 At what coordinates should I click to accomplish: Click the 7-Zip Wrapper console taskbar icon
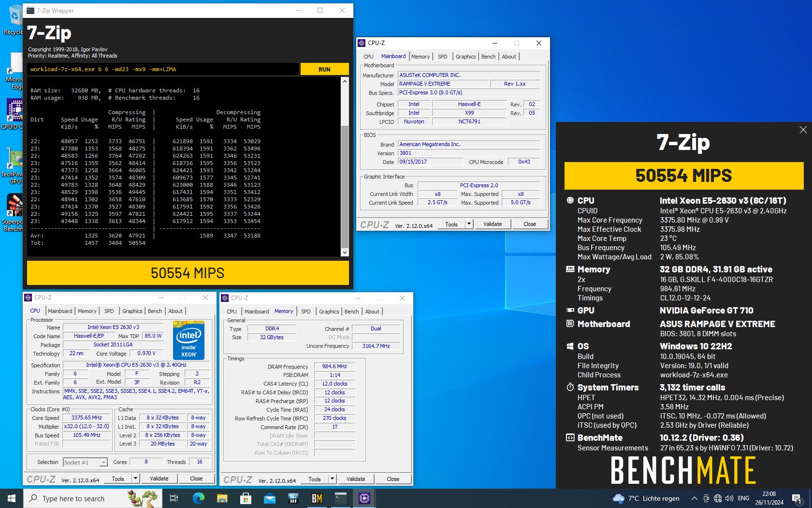tap(341, 498)
